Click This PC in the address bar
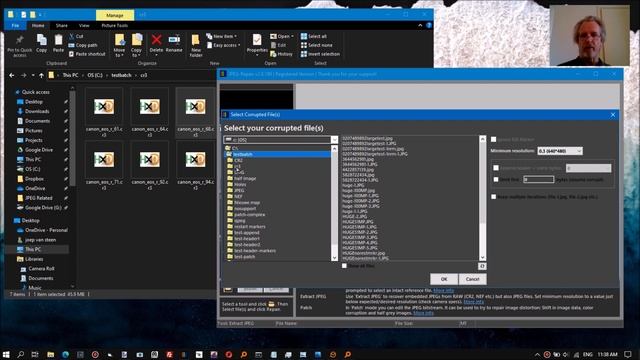 [x=70, y=75]
